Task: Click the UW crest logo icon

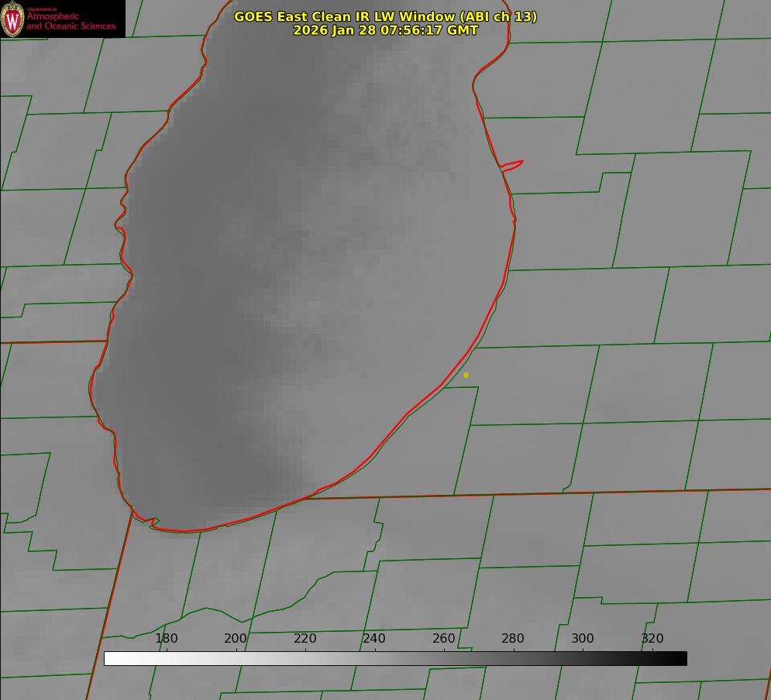Action: (12, 19)
